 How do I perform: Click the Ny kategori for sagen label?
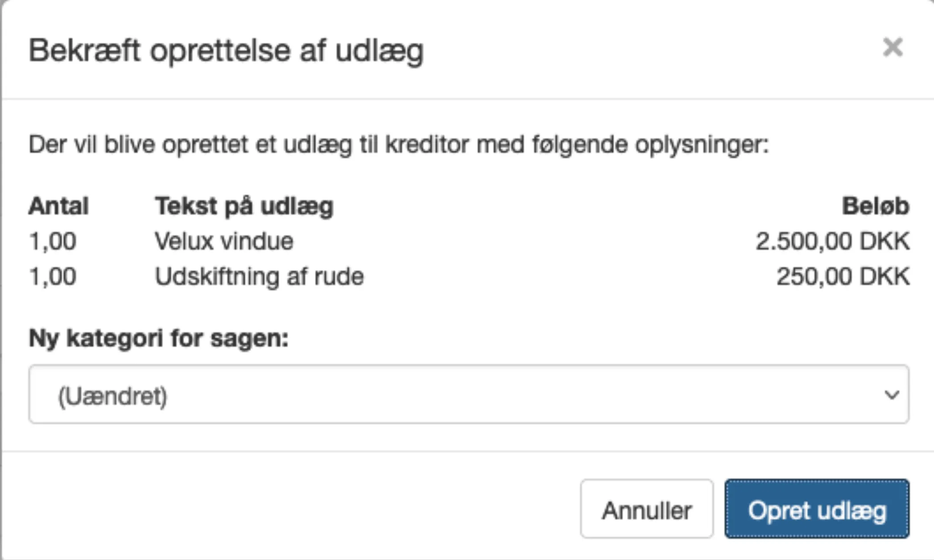tap(158, 338)
